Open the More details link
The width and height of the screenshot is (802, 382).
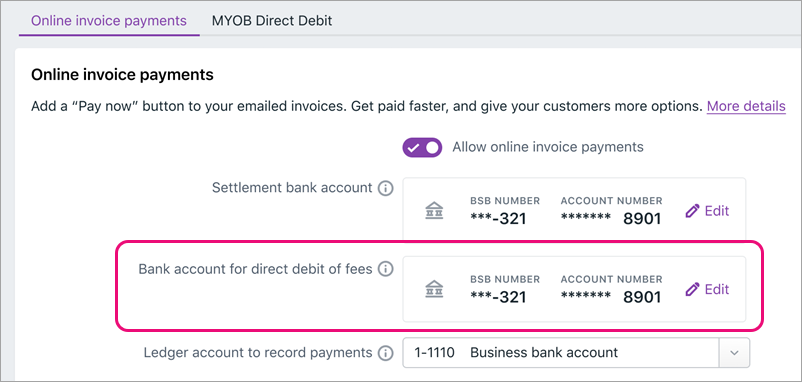point(746,106)
